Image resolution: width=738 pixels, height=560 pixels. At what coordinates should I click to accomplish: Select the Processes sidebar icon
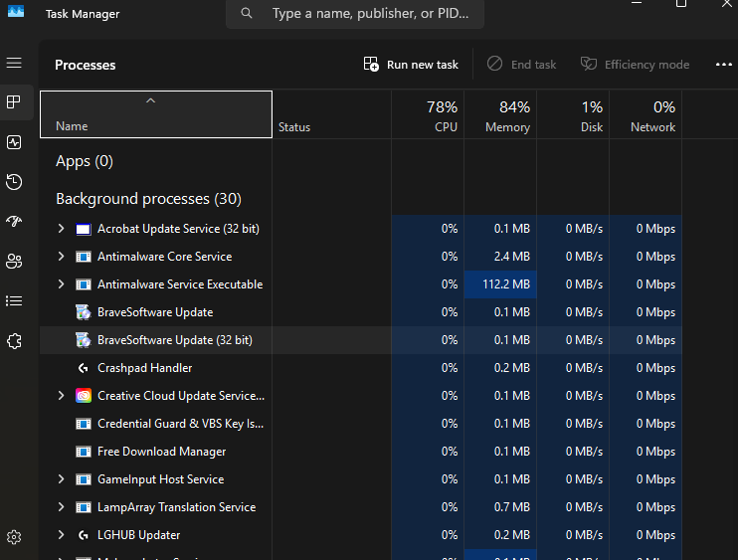tap(14, 102)
